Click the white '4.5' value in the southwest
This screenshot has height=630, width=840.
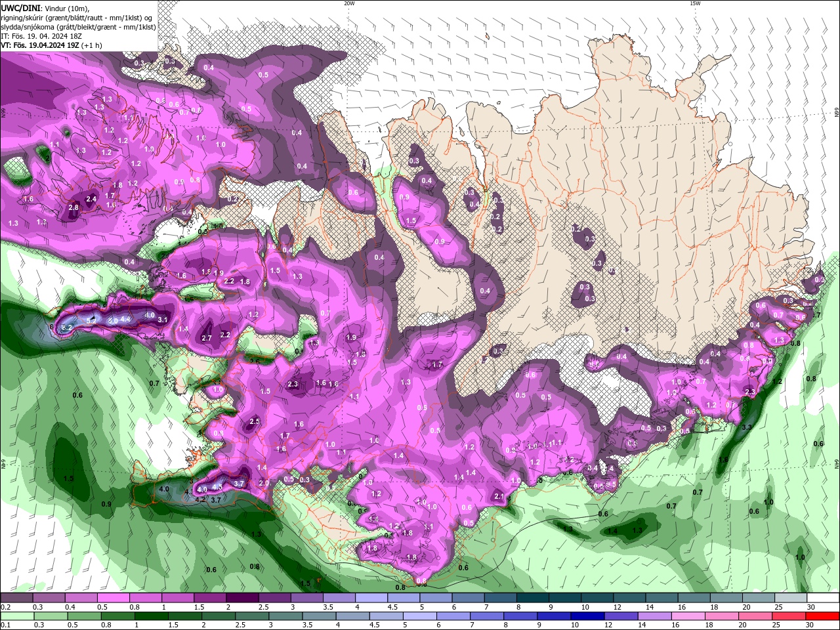(x=217, y=487)
